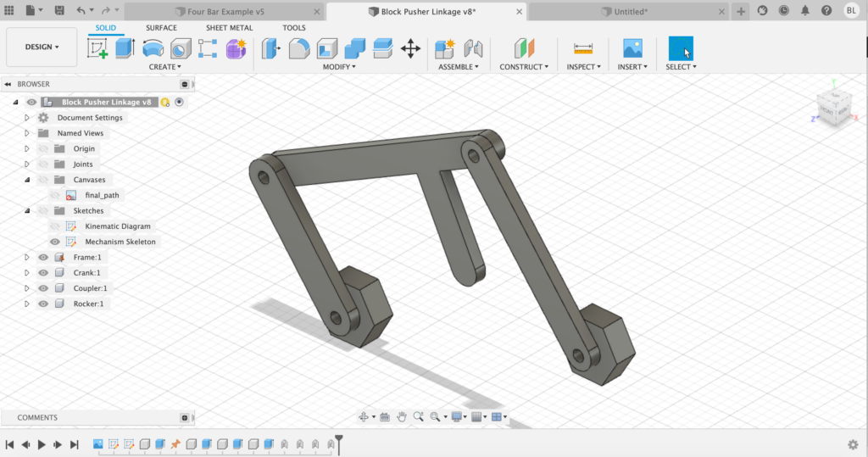This screenshot has height=457, width=868.
Task: Select the Create Sketch tool
Action: pyautogui.click(x=98, y=48)
